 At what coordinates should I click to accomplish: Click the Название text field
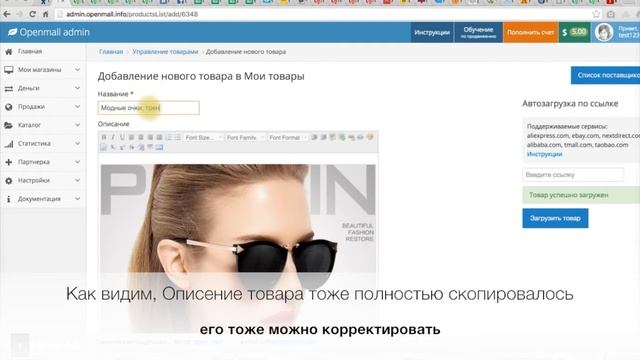[149, 108]
